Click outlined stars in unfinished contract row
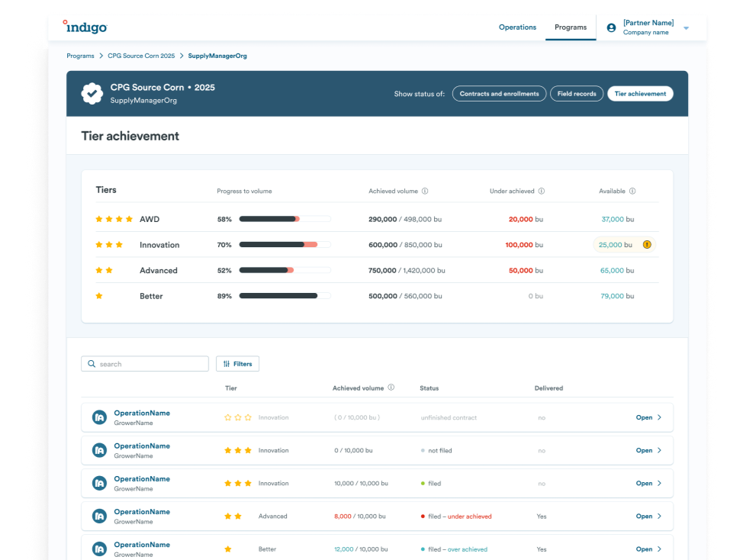 click(238, 417)
